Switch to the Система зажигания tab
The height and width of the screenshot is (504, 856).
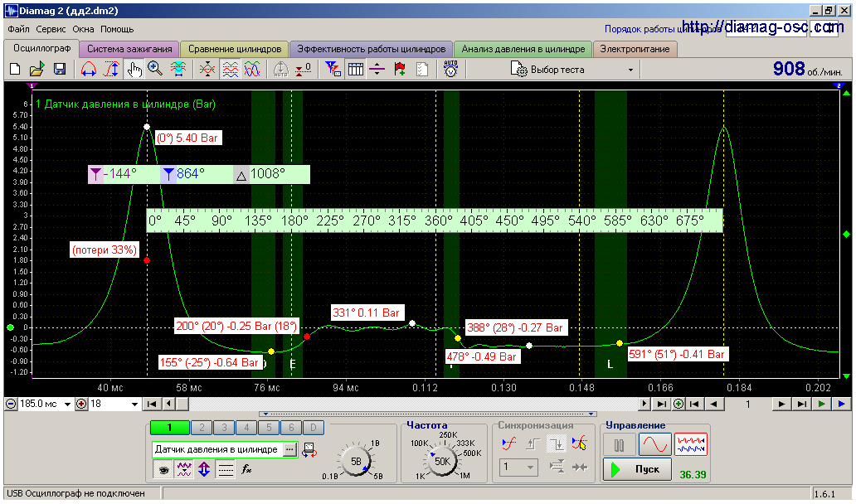click(129, 49)
